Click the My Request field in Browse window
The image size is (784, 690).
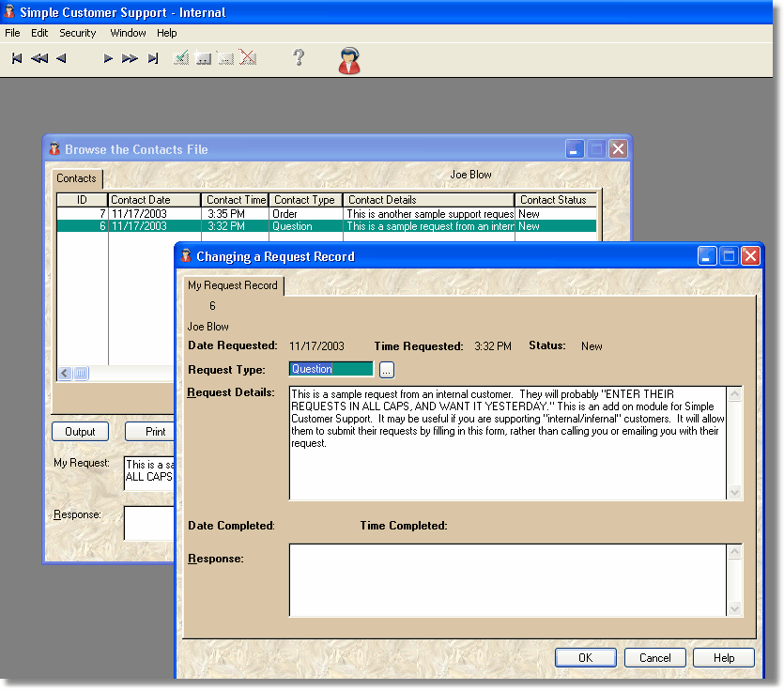pos(149,473)
